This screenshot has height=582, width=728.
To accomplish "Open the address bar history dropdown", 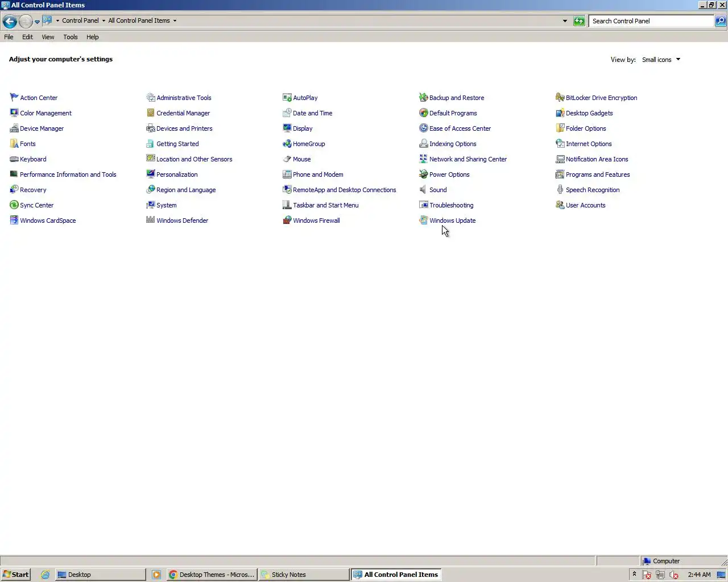I will coord(565,21).
